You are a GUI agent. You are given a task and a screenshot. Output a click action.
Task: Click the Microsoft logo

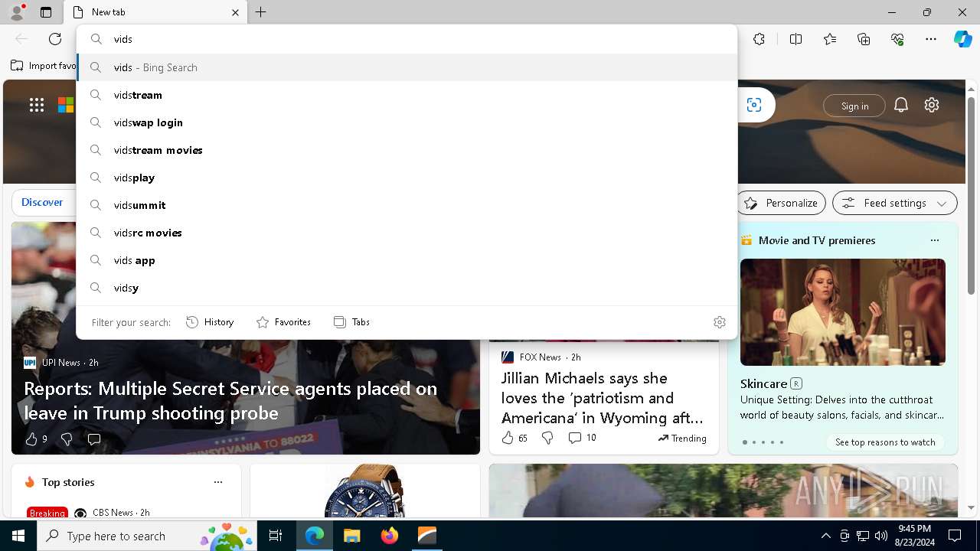(x=67, y=105)
